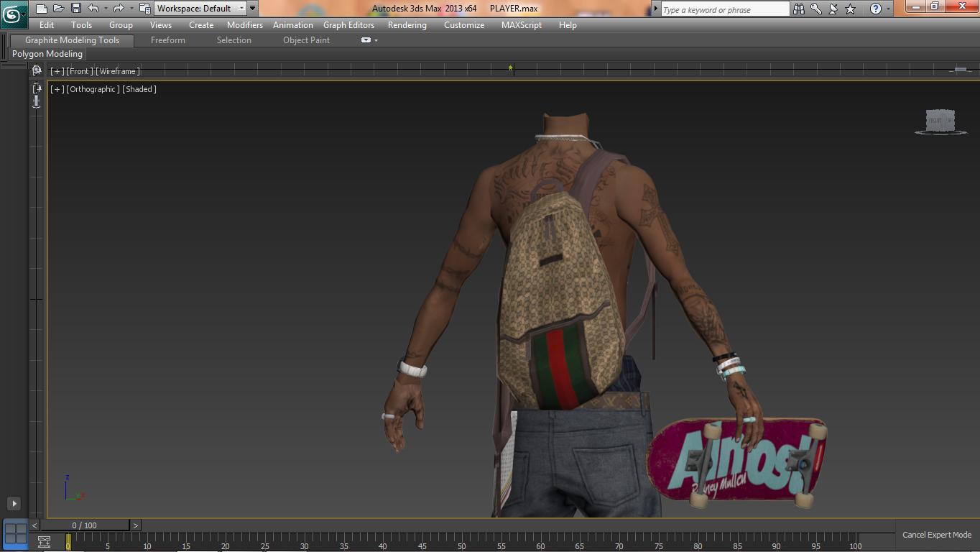Click the [Orthographic] view label
The image size is (980, 552).
tap(93, 89)
